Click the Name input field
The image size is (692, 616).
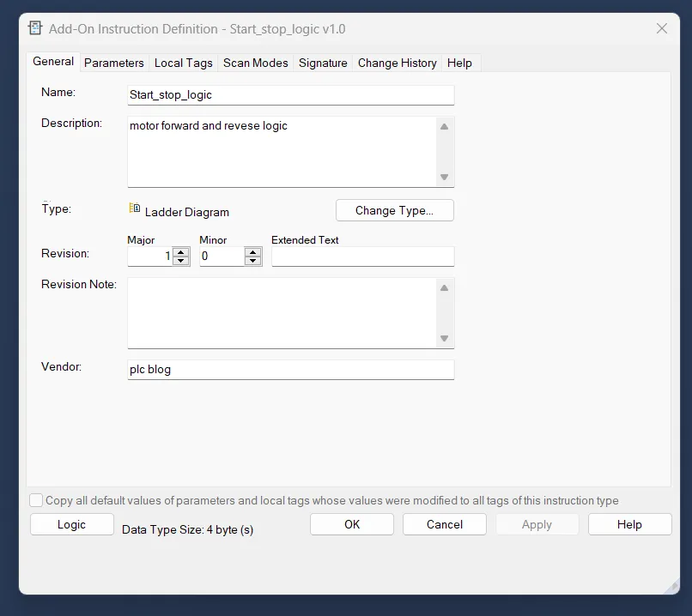tap(291, 95)
